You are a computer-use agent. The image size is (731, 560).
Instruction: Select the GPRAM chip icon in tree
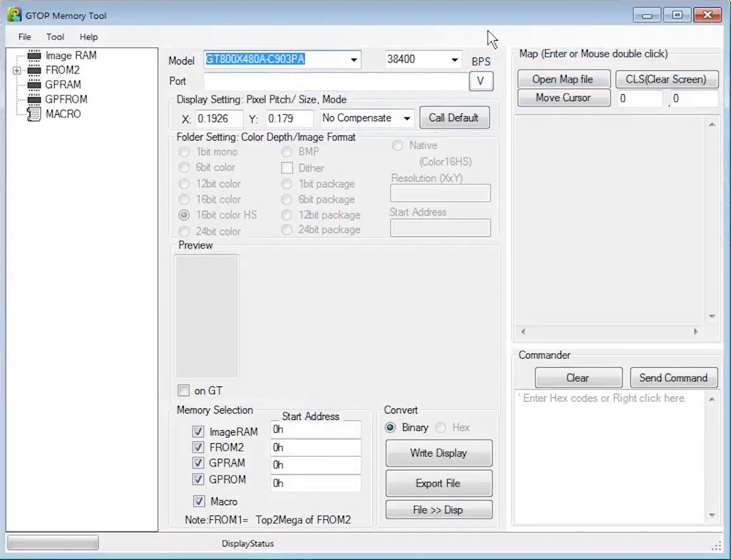[34, 85]
